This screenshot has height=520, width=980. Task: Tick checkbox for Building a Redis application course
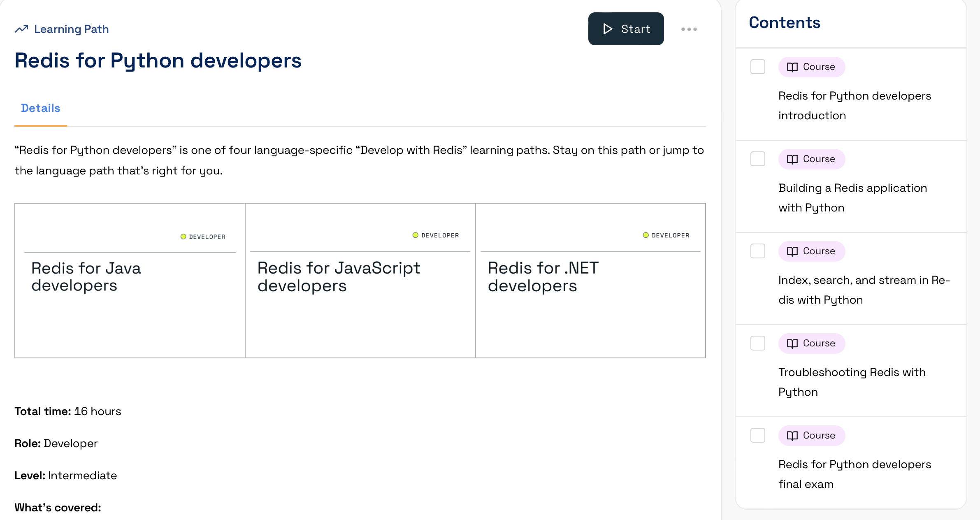point(757,159)
